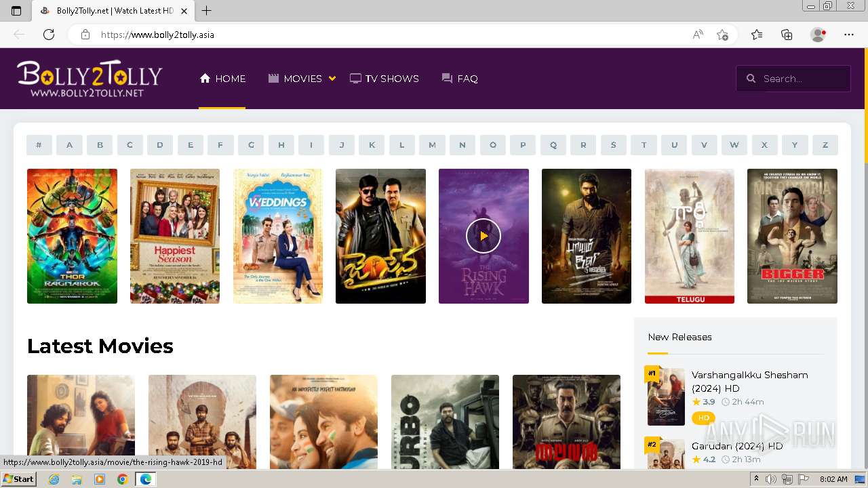Click the browser Refresh icon
This screenshot has height=488, width=868.
pos(49,35)
